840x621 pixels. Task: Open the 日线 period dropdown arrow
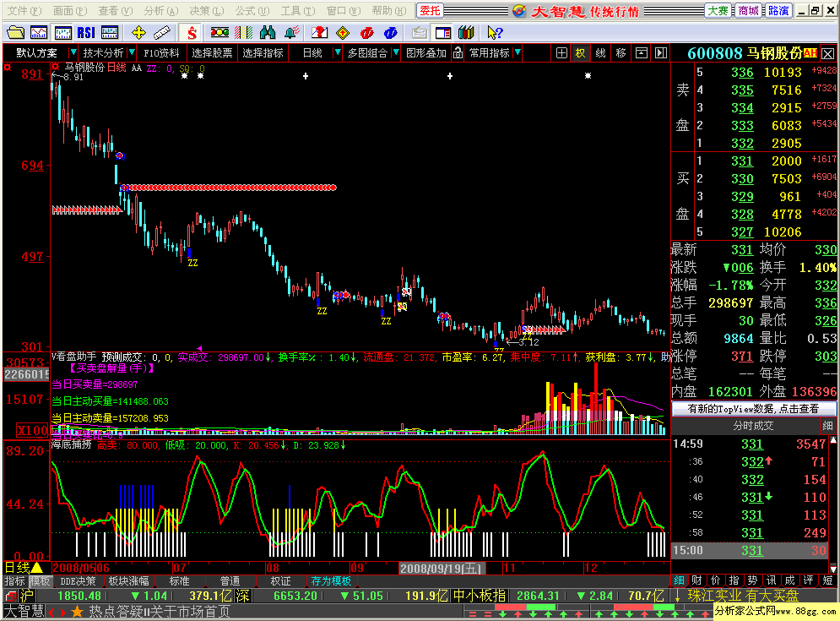(338, 52)
